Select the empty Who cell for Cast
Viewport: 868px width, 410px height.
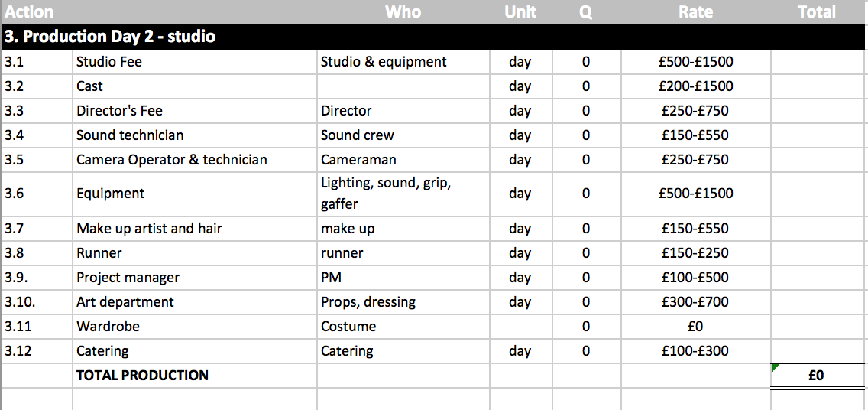point(403,86)
